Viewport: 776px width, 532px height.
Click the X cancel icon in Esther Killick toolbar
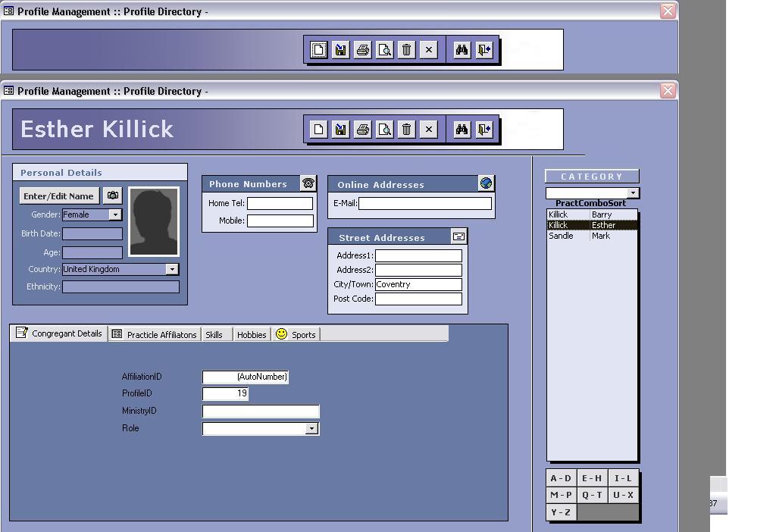pyautogui.click(x=429, y=130)
